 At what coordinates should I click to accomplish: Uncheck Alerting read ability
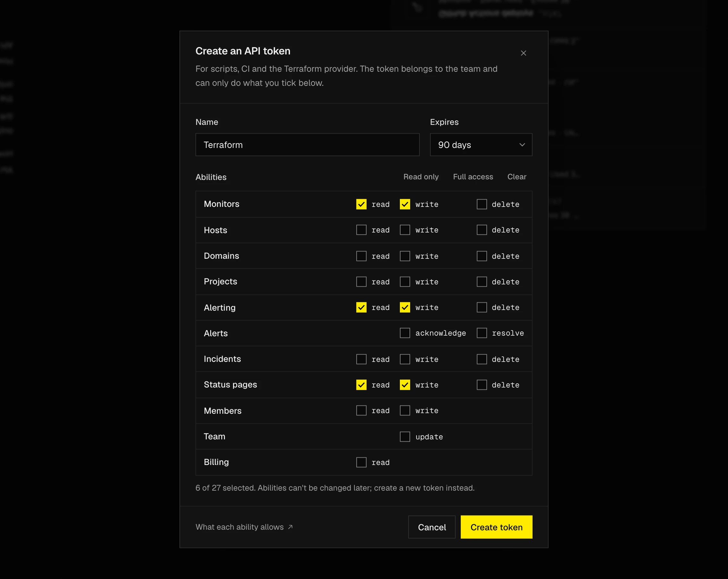click(x=361, y=307)
